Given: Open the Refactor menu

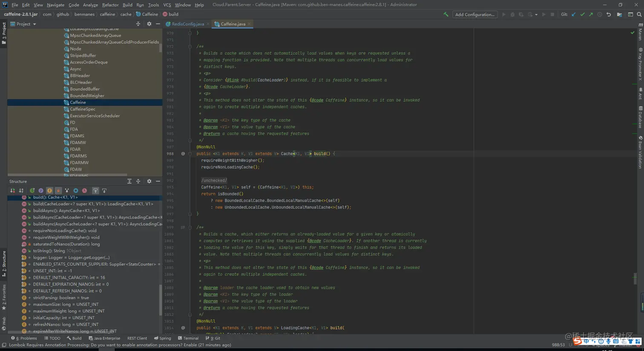Looking at the screenshot, I should [110, 5].
